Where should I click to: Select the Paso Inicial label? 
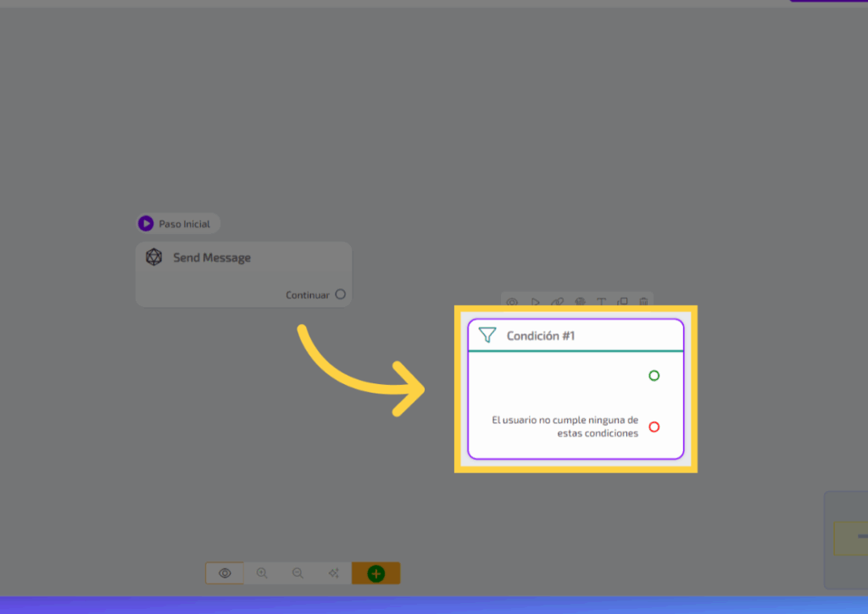[x=184, y=224]
